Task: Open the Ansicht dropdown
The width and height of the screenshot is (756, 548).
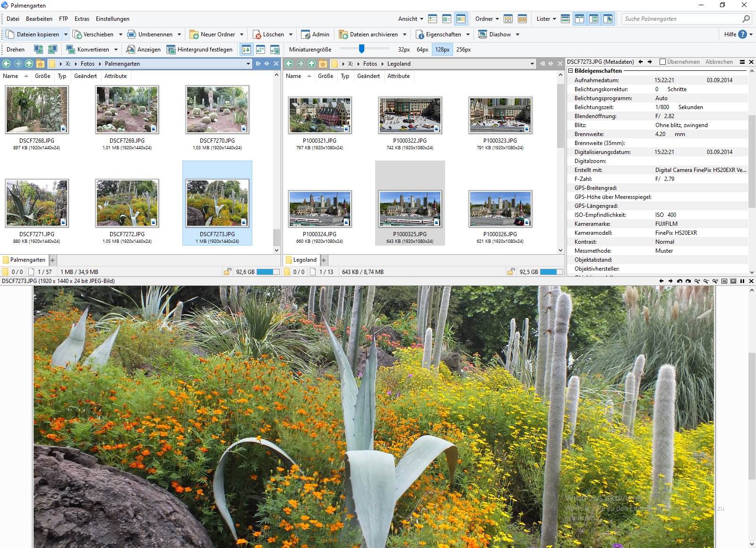Action: click(411, 19)
